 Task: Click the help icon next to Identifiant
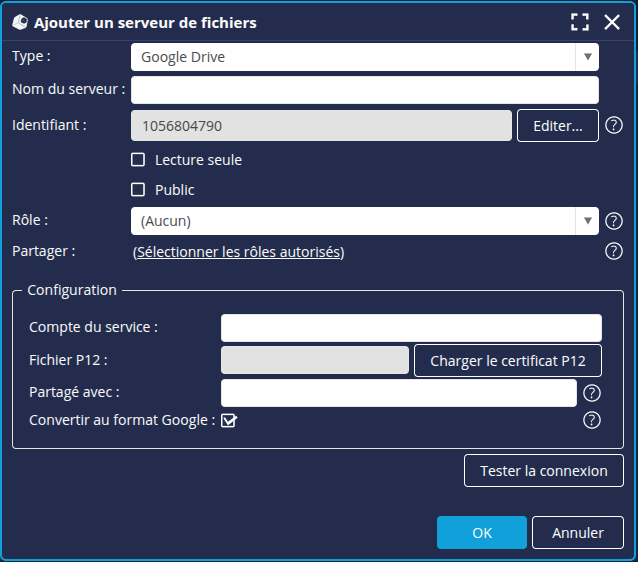click(615, 125)
